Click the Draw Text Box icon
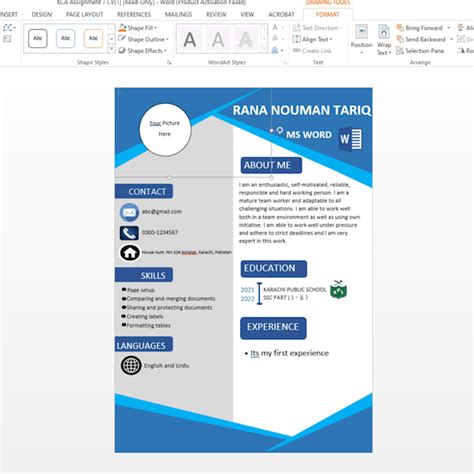 click(7, 39)
